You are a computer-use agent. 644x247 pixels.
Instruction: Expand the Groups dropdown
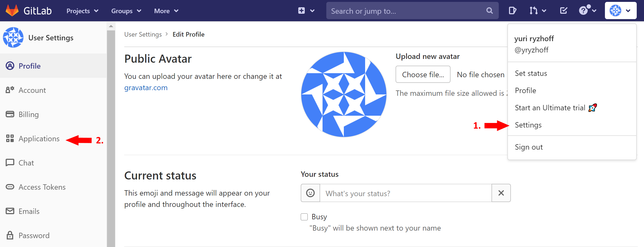tap(126, 11)
